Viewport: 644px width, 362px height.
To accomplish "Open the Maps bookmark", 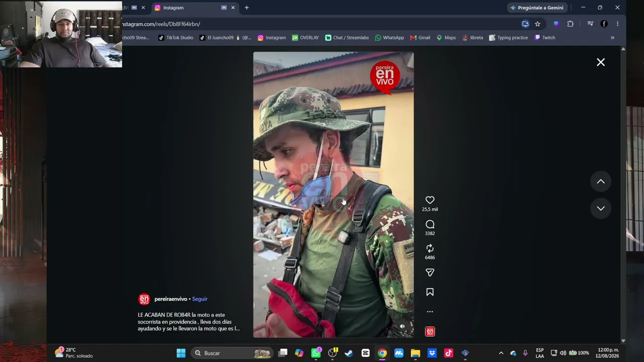I will tap(446, 38).
